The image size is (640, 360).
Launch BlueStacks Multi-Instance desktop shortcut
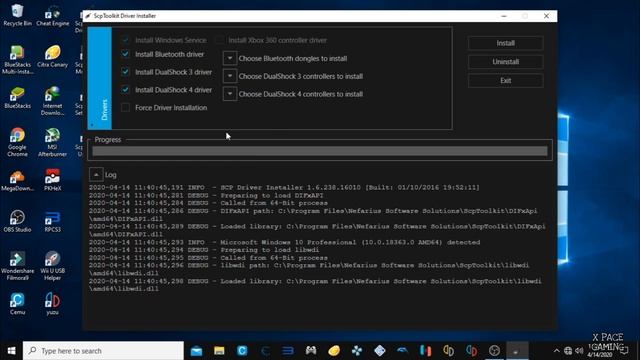pos(17,60)
